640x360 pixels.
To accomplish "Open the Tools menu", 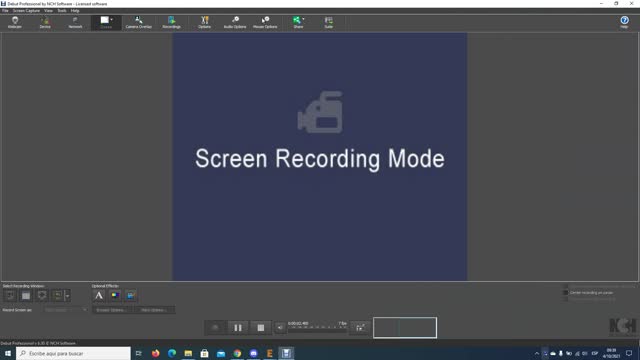I will (62, 11).
